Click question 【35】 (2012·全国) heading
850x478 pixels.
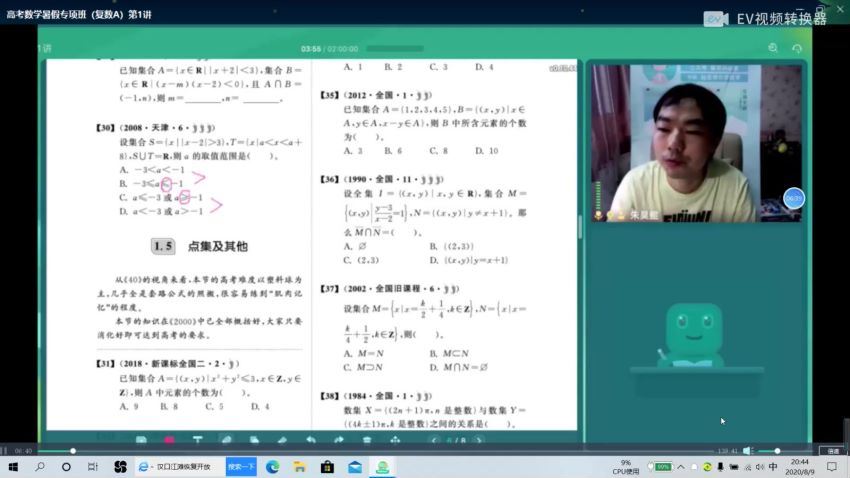tap(377, 95)
